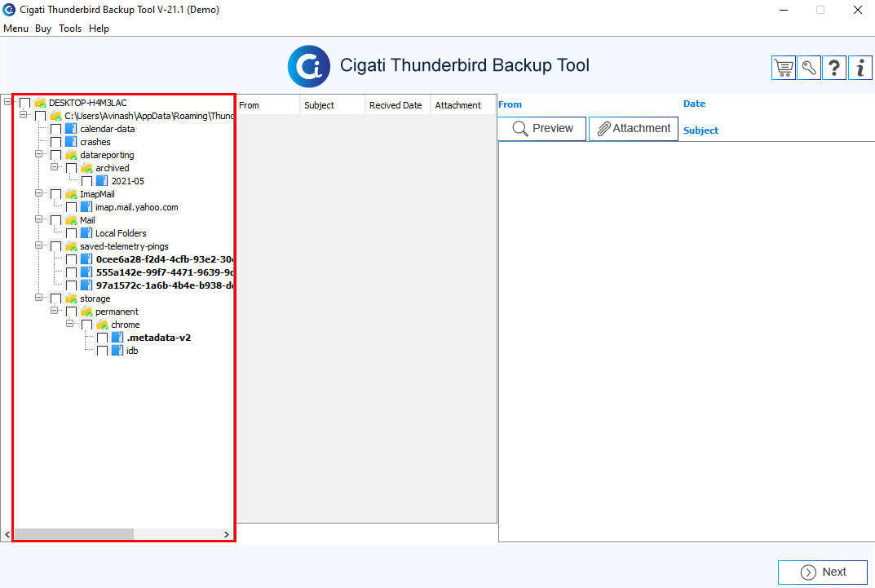Image resolution: width=875 pixels, height=588 pixels.
Task: Click the archived folder icon
Action: pos(86,168)
